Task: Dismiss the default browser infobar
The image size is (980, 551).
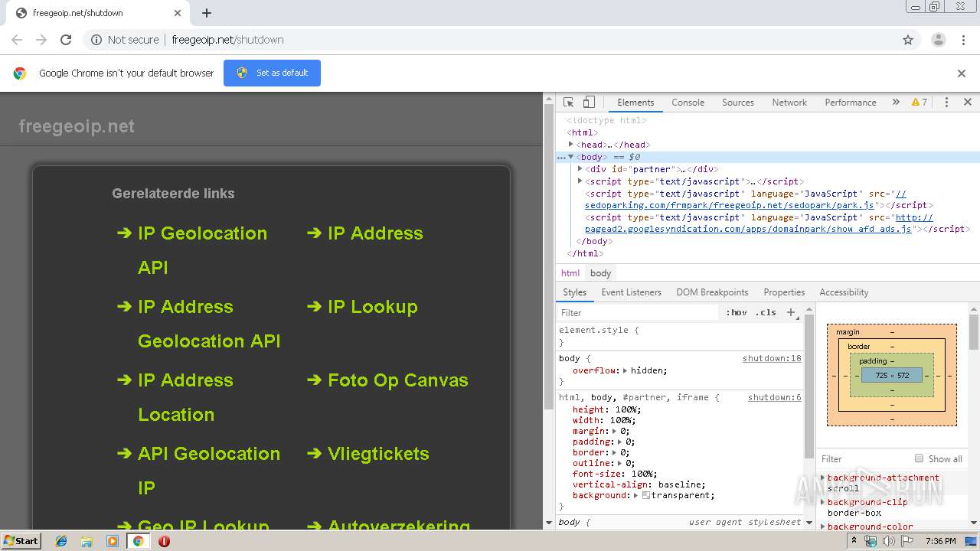Action: [x=962, y=73]
